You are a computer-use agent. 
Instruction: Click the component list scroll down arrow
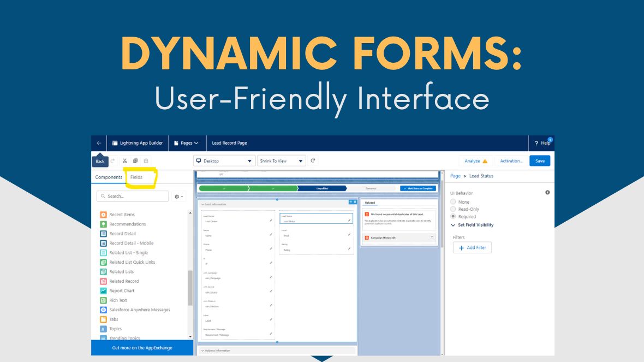190,336
